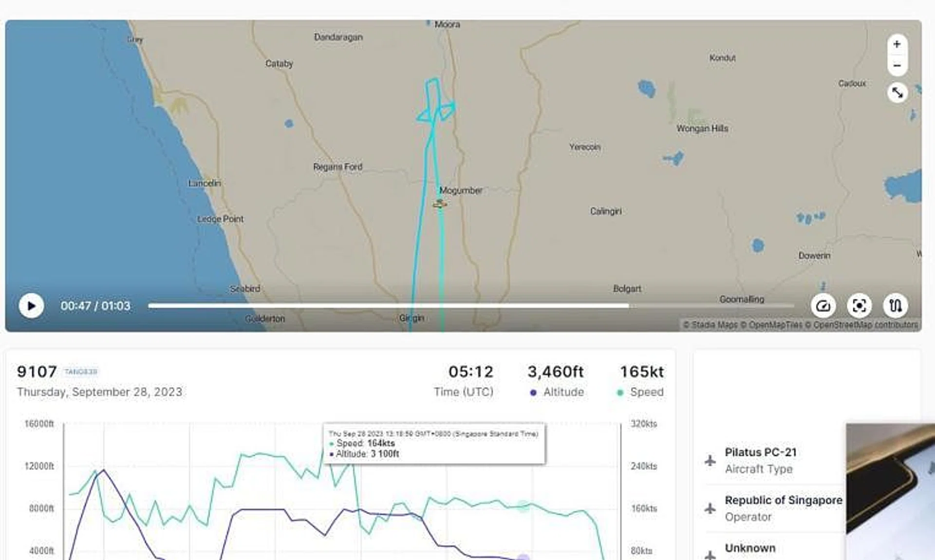Click the Wongan Hills map label
The width and height of the screenshot is (935, 560).
click(702, 129)
